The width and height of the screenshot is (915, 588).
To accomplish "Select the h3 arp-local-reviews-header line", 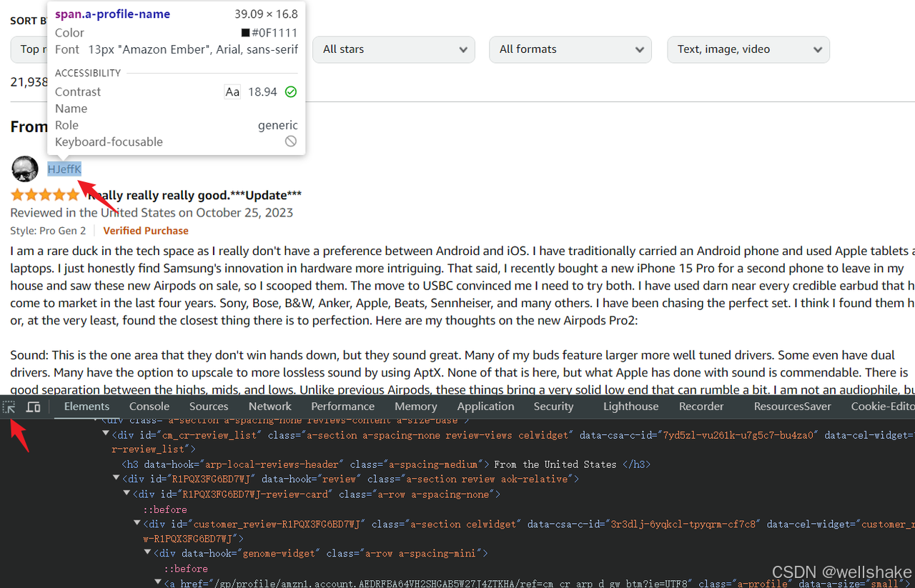I will [x=386, y=464].
